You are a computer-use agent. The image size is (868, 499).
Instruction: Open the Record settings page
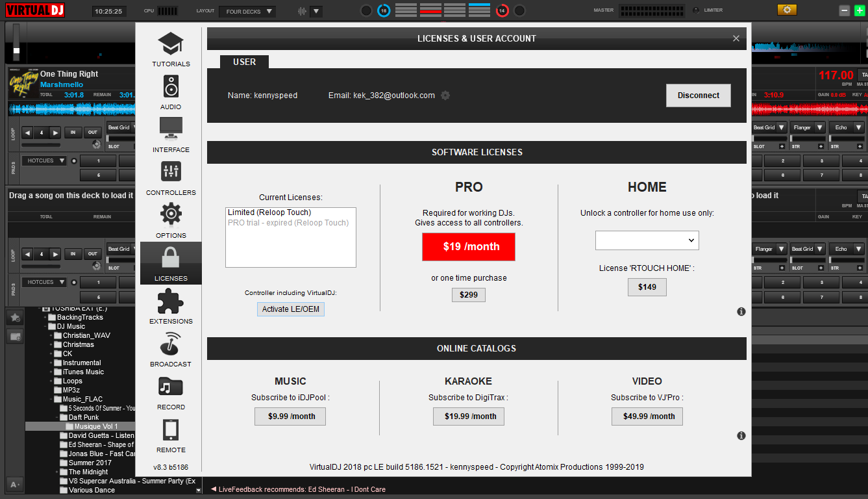pos(171,392)
